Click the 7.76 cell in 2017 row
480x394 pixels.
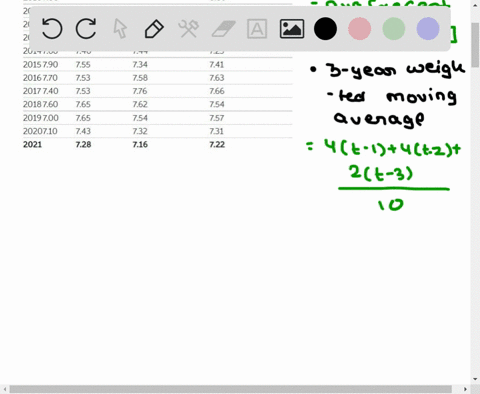coord(140,91)
